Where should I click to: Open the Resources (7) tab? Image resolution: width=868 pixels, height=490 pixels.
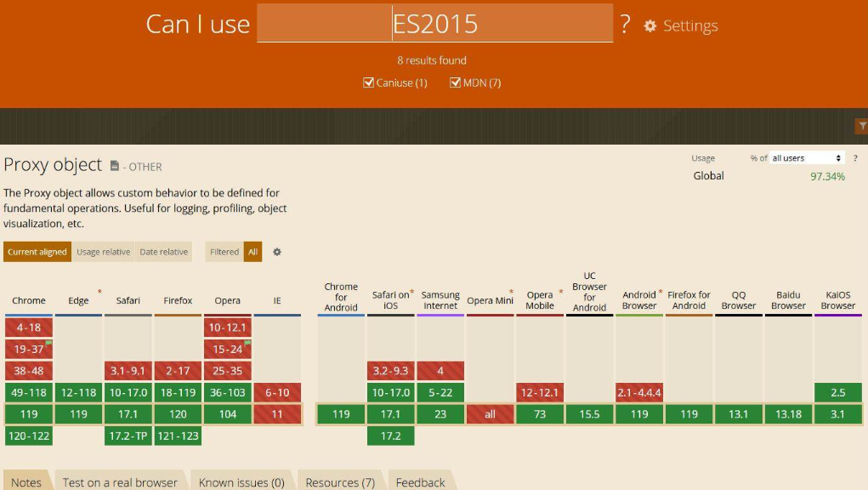tap(338, 481)
